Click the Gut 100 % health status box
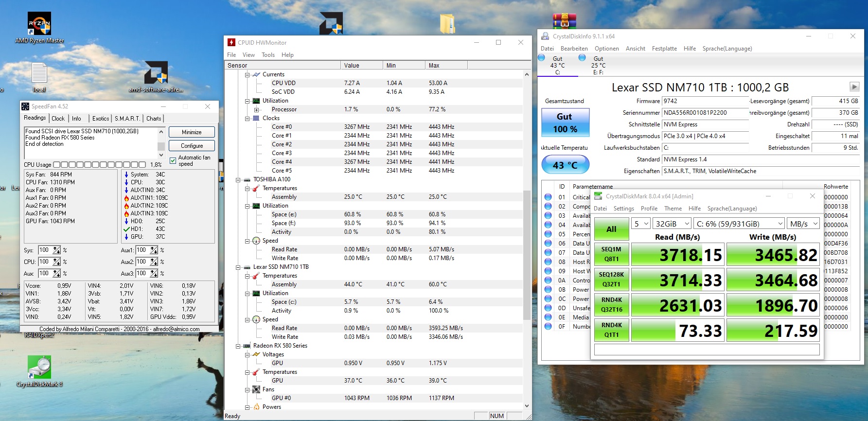868x421 pixels. click(x=565, y=123)
